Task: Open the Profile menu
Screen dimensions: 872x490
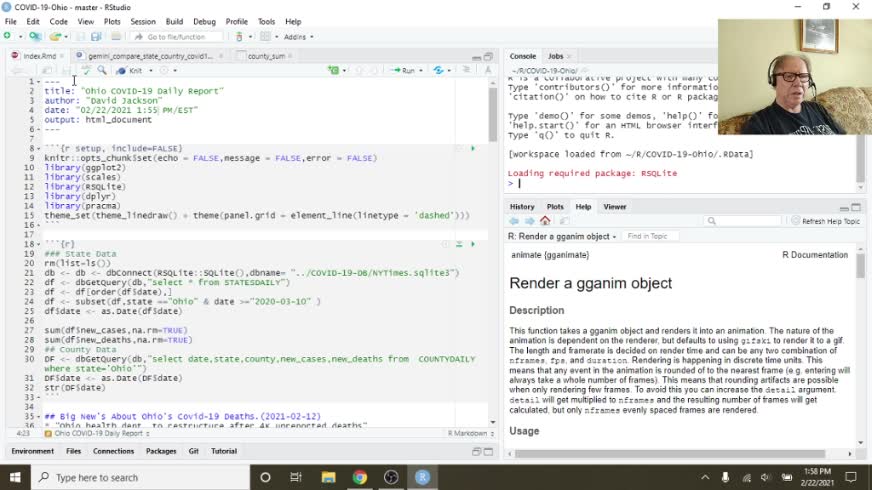Action: tap(236, 22)
